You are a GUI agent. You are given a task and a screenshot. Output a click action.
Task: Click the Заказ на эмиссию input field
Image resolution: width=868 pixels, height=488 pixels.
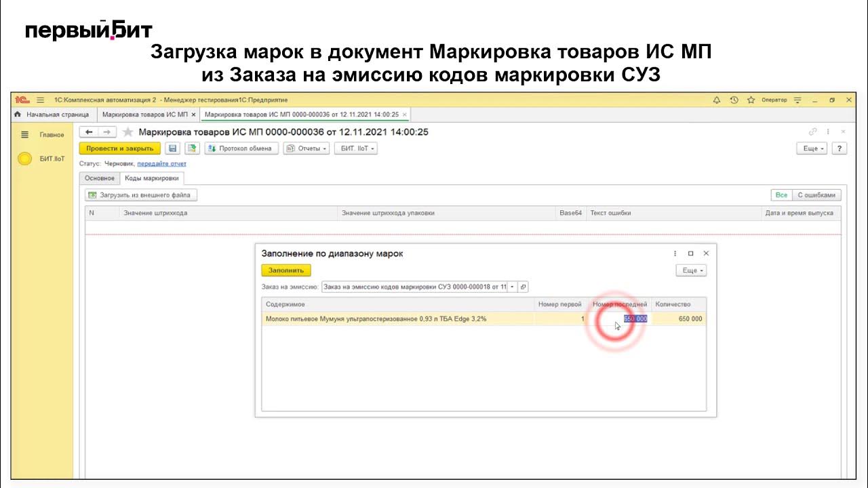(414, 287)
